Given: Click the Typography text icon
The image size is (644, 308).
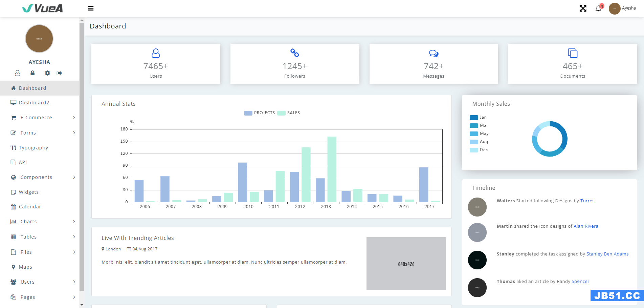Looking at the screenshot, I should tap(13, 148).
